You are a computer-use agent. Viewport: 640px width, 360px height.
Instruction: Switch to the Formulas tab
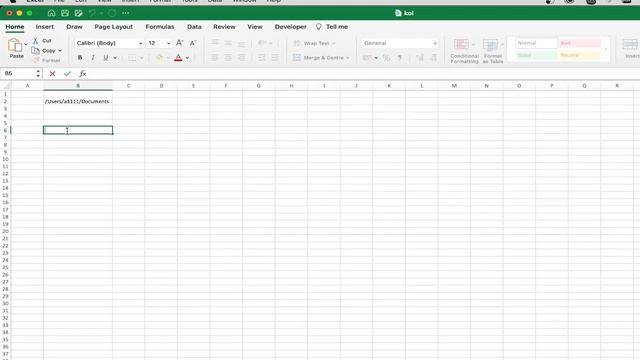(x=160, y=27)
